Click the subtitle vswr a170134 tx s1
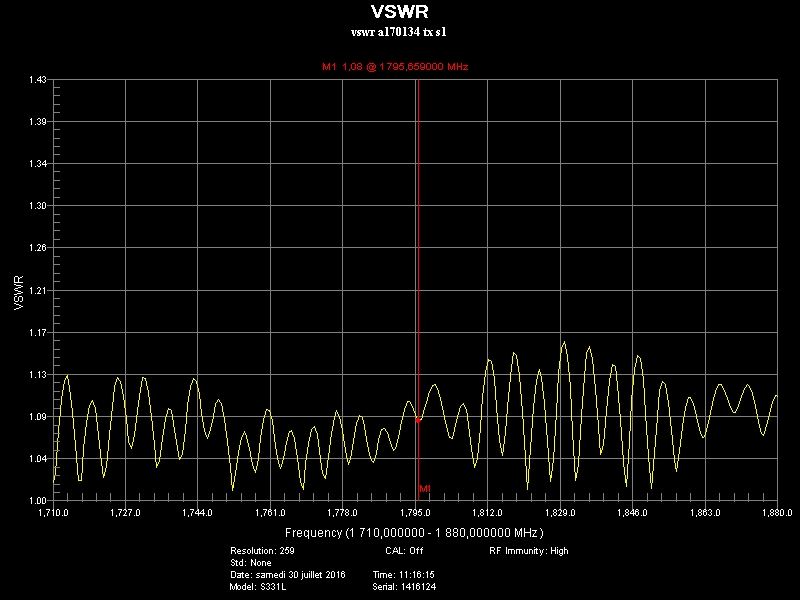Screen dimensions: 800x600 (398, 32)
